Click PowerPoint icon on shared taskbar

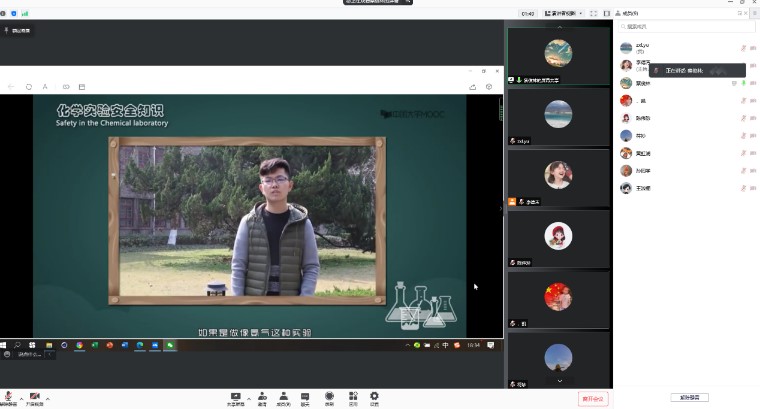tap(110, 345)
